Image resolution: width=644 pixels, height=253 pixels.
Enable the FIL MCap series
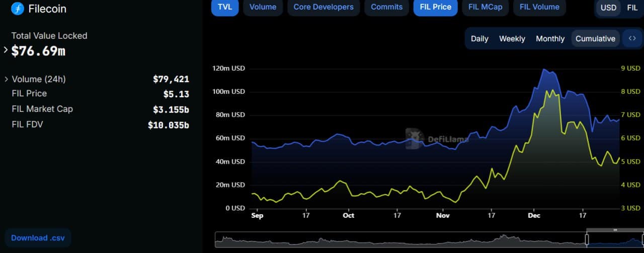485,7
